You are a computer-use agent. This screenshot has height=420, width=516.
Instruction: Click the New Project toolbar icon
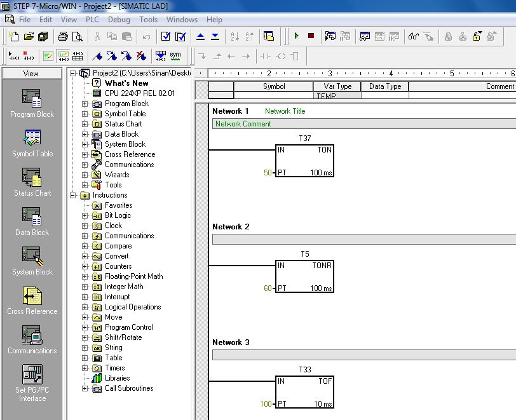[x=13, y=36]
